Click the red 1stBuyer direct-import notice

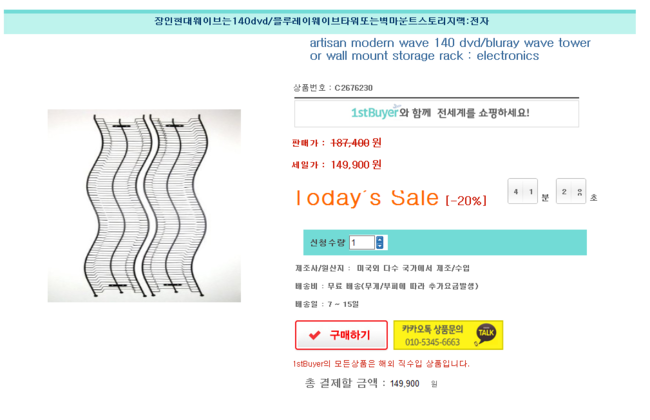pyautogui.click(x=381, y=364)
